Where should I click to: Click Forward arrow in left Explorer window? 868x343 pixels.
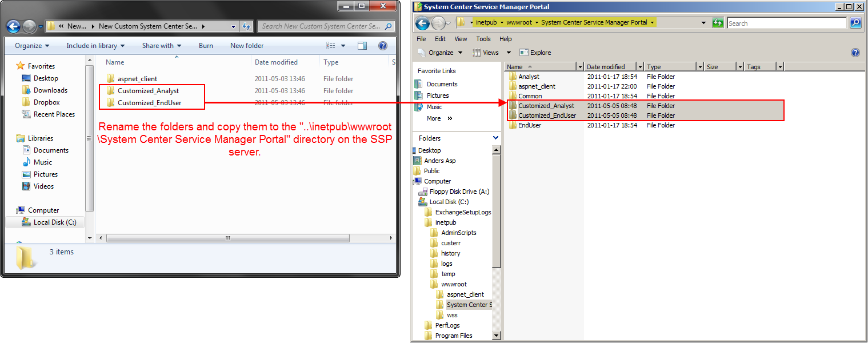[29, 26]
